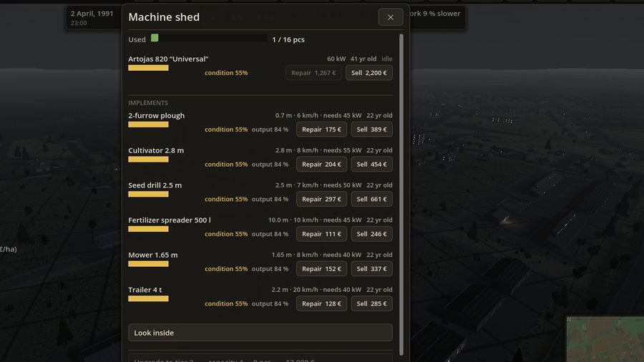644x362 pixels.
Task: Sell the 2-furrow plough for 389 €
Action: pyautogui.click(x=371, y=129)
